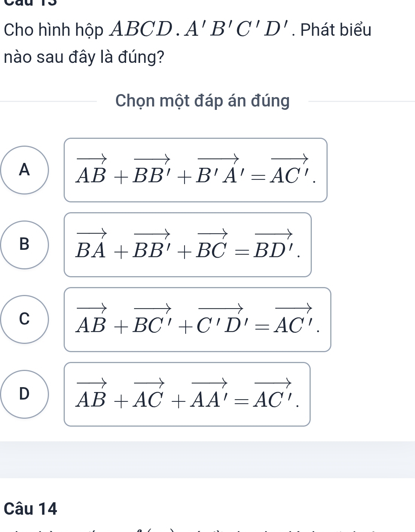Viewport: 415px width, 532px height.
Task: Click the "Chọn một đáp án đúng" label
Action: tap(203, 101)
